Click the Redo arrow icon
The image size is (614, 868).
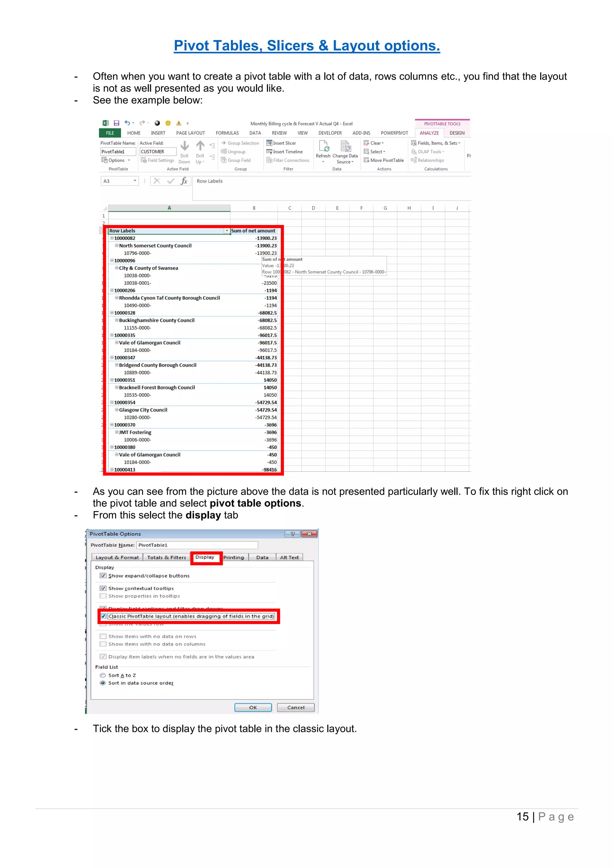142,123
